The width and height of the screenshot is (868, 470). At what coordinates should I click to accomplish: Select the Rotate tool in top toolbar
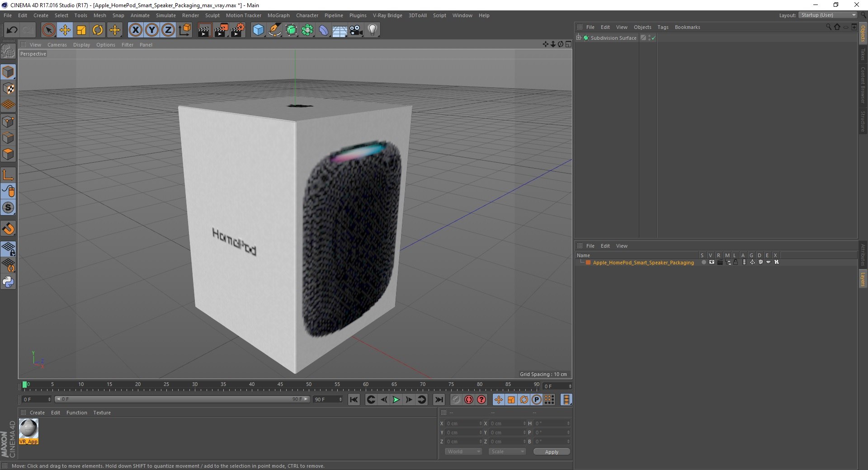click(x=98, y=30)
